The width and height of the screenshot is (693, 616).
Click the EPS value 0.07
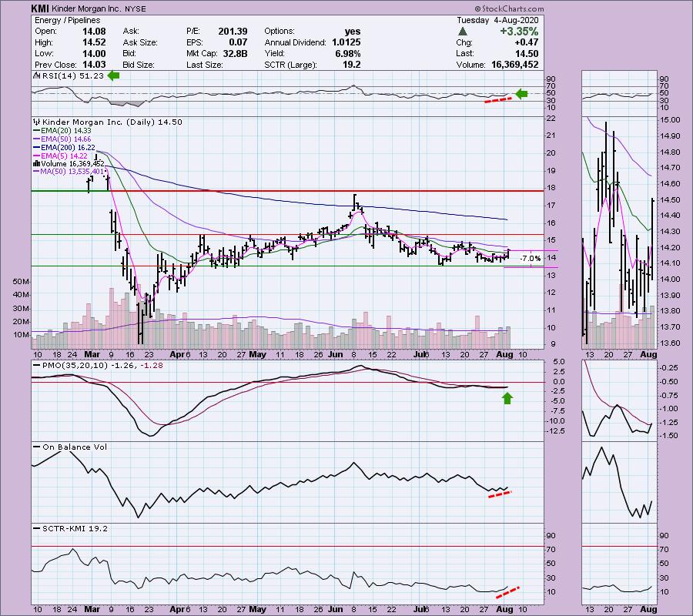click(238, 42)
